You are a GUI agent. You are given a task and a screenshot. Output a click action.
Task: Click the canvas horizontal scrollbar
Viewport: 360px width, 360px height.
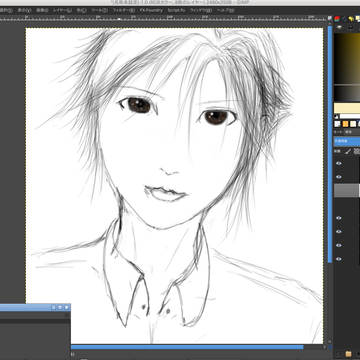(187, 347)
